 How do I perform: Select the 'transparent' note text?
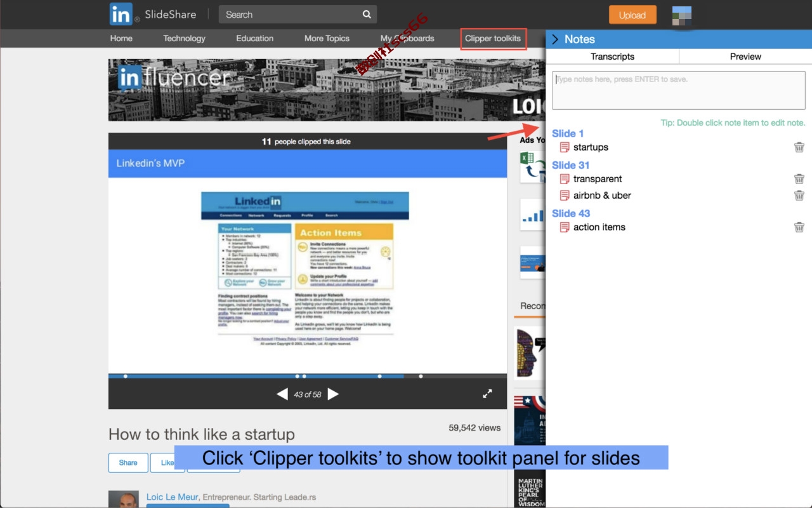[598, 179]
